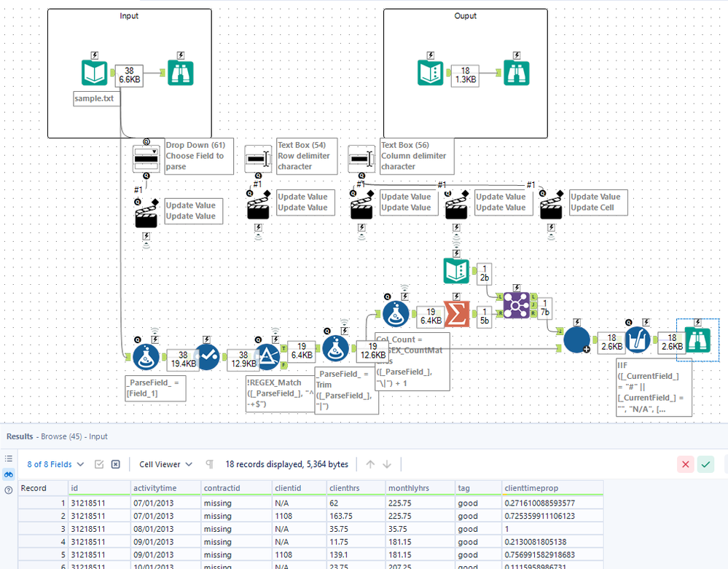Click cell value 0.271610088593577

point(553,503)
